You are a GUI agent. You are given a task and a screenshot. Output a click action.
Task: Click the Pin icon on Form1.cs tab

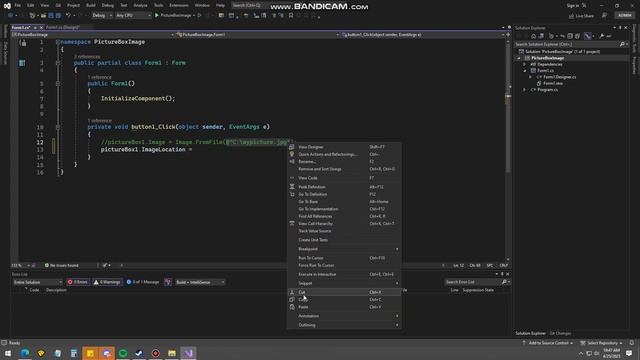coord(35,27)
